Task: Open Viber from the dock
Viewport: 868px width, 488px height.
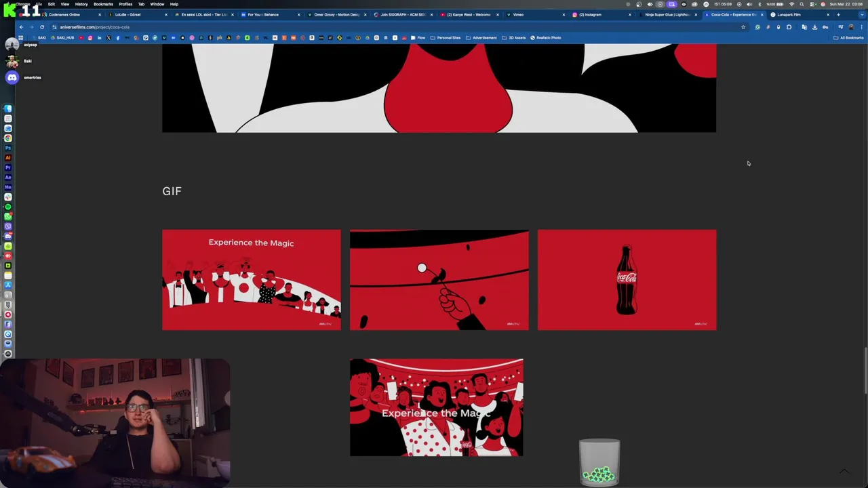Action: [x=8, y=226]
